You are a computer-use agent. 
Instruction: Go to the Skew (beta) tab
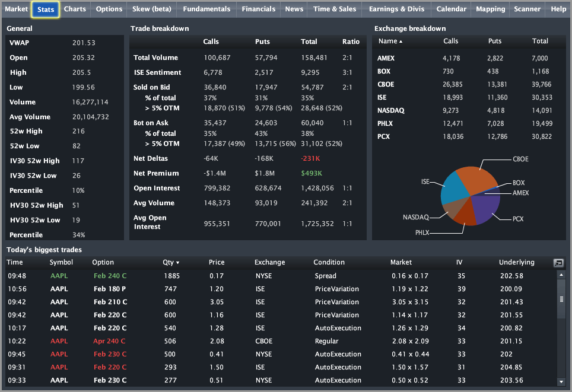tap(151, 9)
